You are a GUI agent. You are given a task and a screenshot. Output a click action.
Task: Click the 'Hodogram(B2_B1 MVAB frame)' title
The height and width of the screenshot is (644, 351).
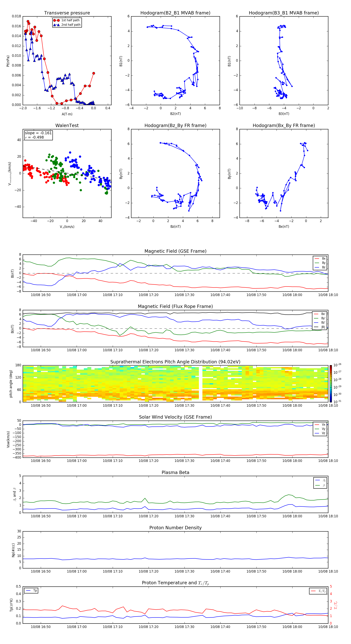tap(175, 13)
